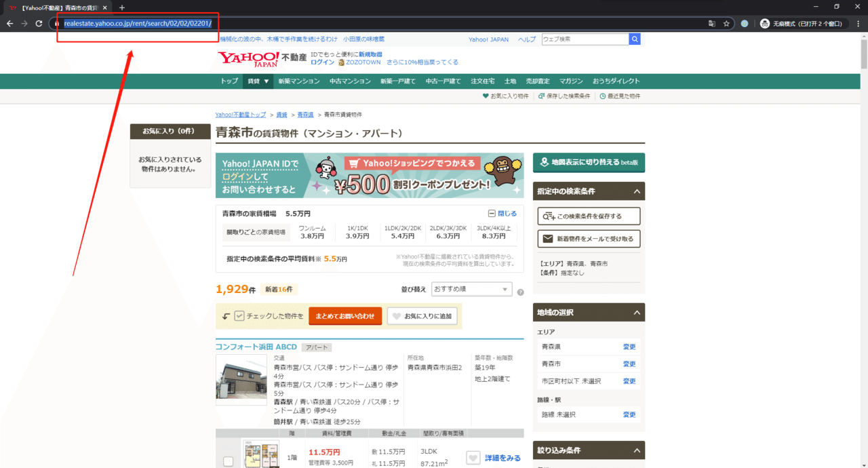The image size is (868, 468).
Task: Toggle the チェックした物件を select-all checkbox
Action: pyautogui.click(x=239, y=316)
